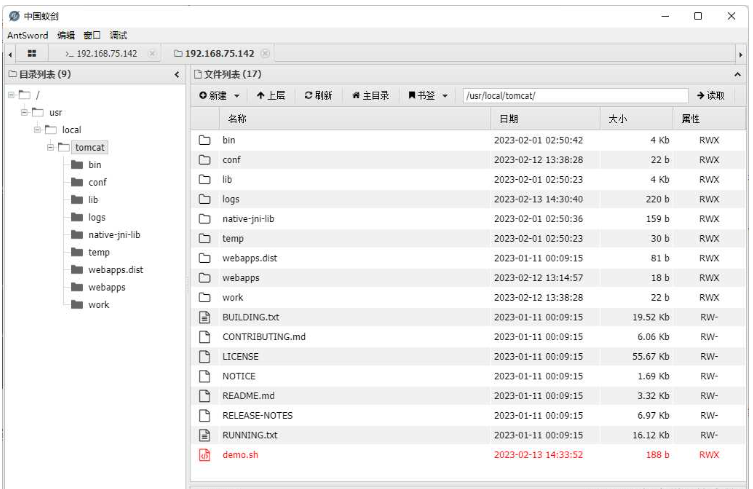
Task: Focus the path field /usr/local/tomcat/
Action: click(x=575, y=96)
